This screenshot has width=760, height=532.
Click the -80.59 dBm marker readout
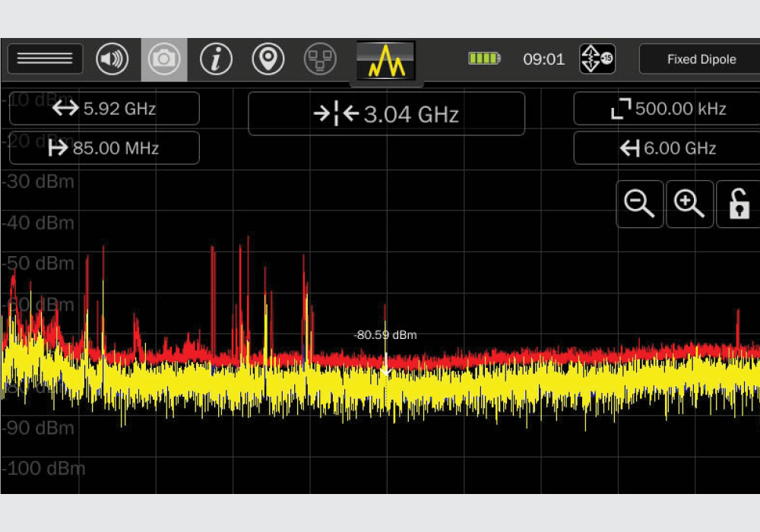coord(385,334)
